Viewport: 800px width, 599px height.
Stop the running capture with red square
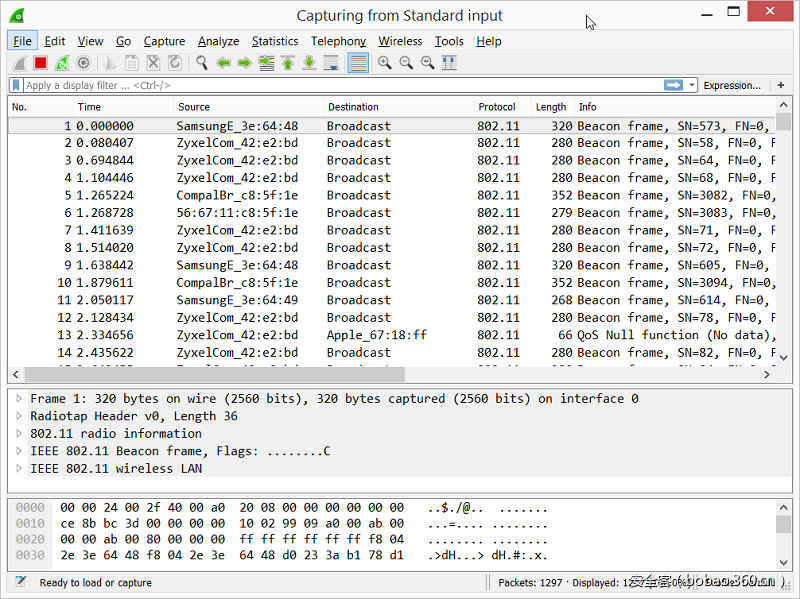[40, 63]
